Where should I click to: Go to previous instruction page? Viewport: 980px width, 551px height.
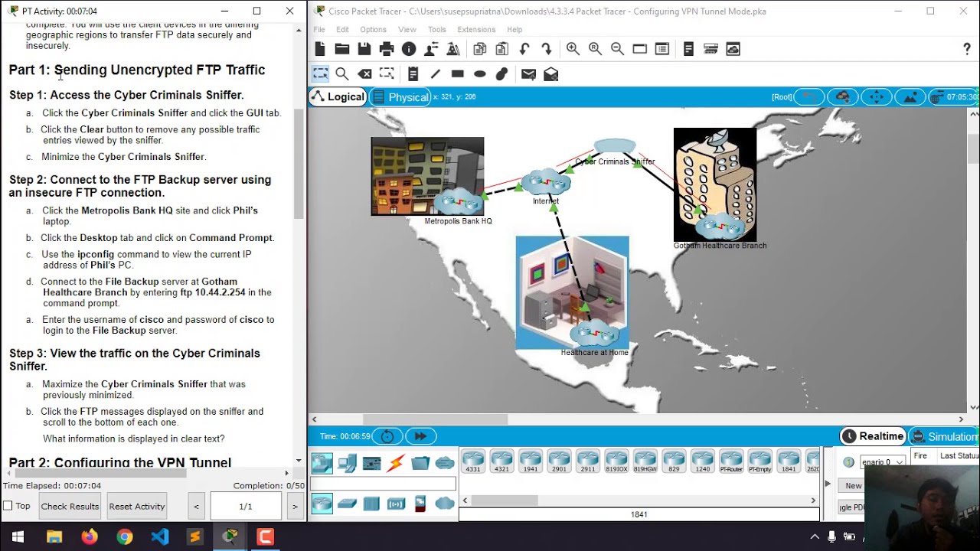coord(196,506)
